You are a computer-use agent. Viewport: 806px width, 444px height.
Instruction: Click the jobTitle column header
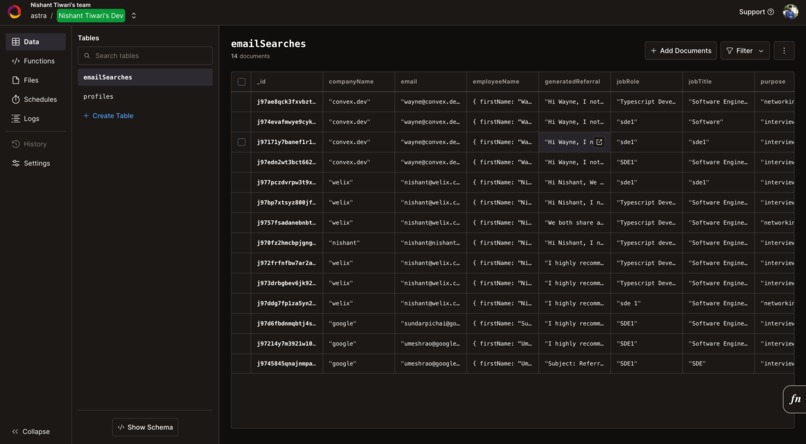pos(718,82)
